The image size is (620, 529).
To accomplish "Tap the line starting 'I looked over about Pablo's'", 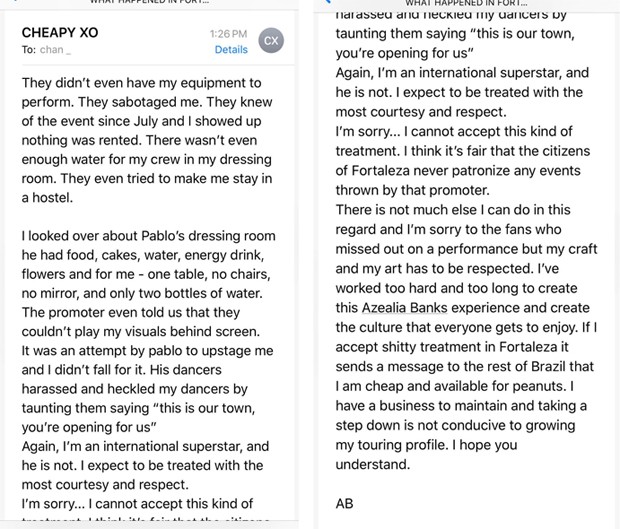I will point(149,236).
